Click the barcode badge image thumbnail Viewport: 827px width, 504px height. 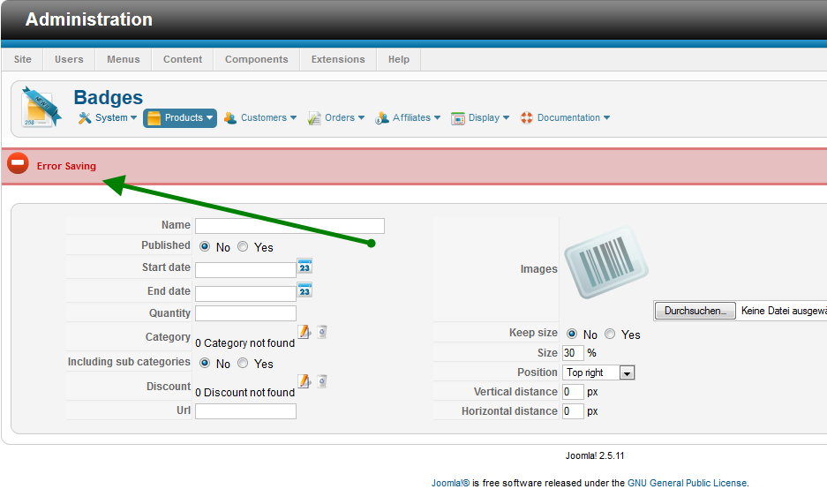pos(606,262)
